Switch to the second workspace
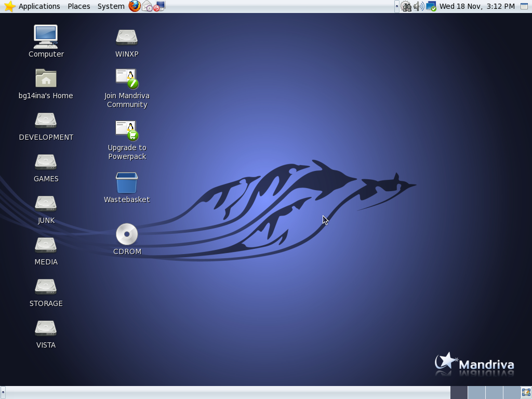This screenshot has width=532, height=399. [x=476, y=392]
